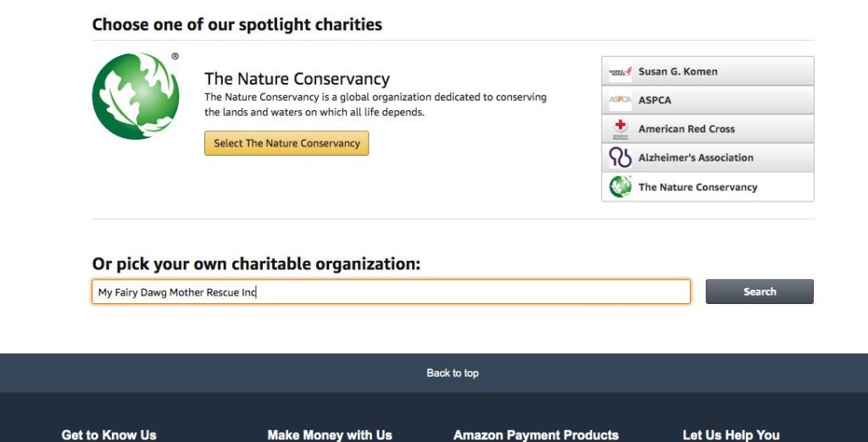Click the Make Money with Us heading
The height and width of the screenshot is (442, 868).
coord(330,435)
